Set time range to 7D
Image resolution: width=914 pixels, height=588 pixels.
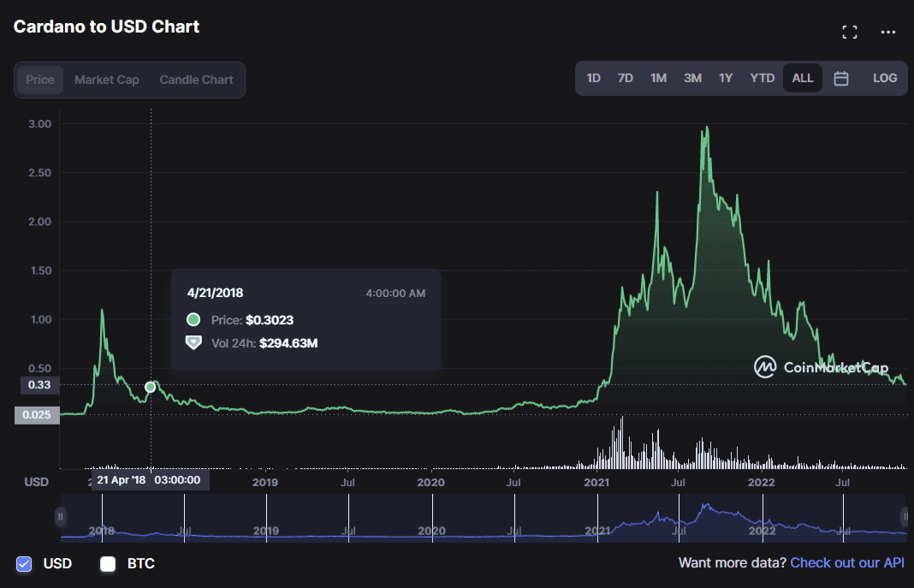(626, 78)
